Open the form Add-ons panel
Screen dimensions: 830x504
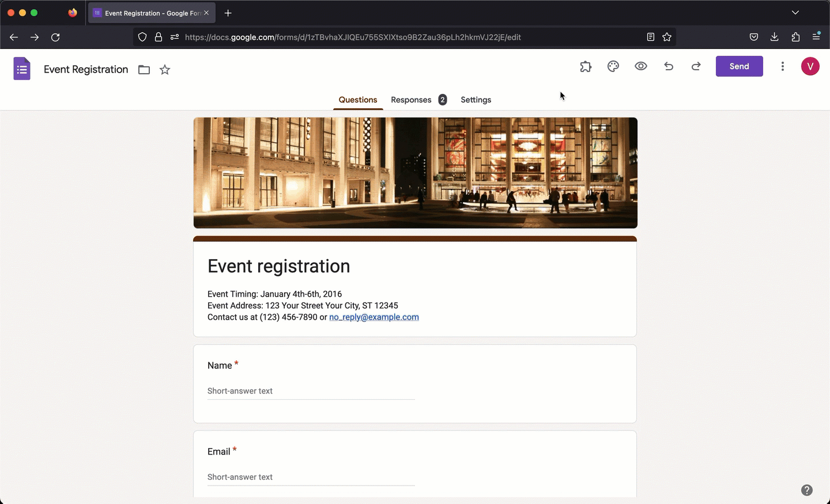[586, 66]
